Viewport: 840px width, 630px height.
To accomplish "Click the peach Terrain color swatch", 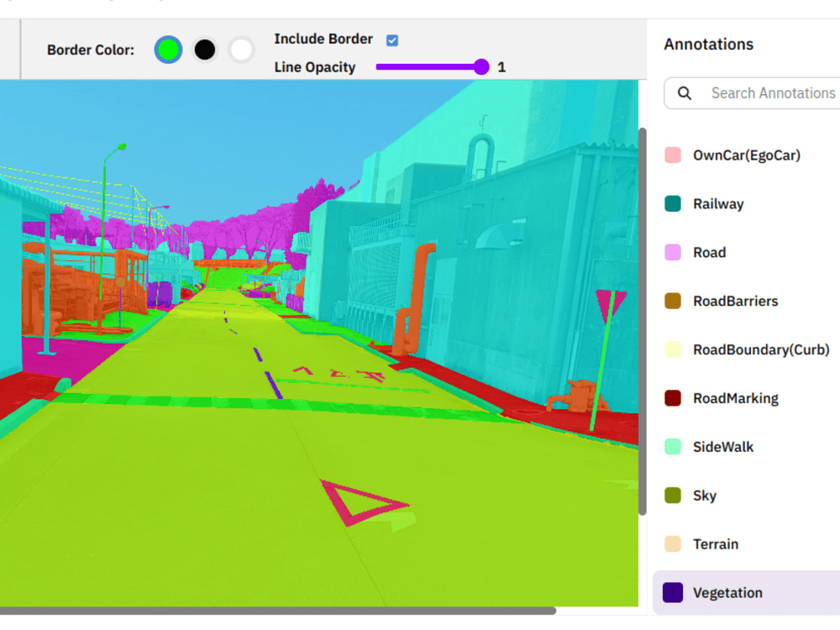I will coord(673,544).
